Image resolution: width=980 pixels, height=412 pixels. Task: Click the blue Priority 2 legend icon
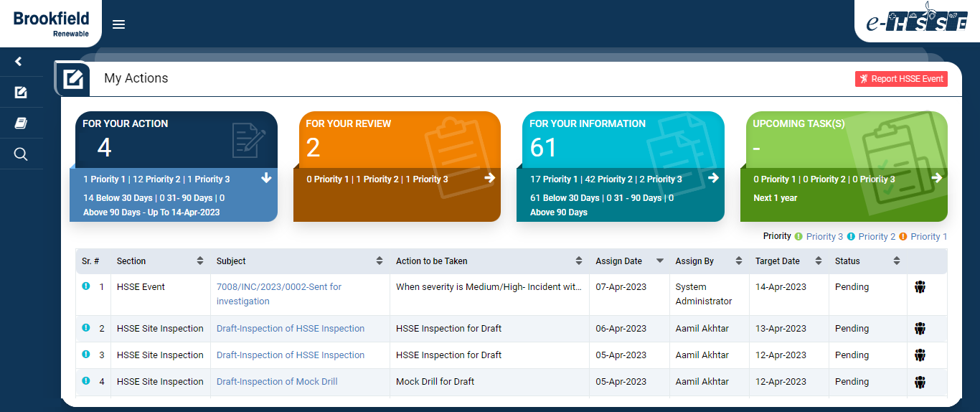851,236
